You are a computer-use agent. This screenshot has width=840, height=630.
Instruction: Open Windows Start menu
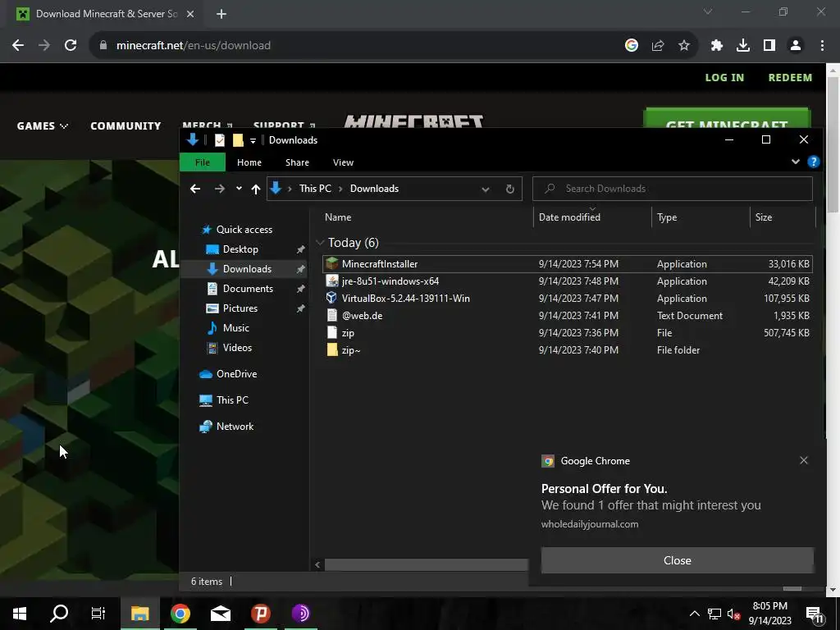click(20, 614)
